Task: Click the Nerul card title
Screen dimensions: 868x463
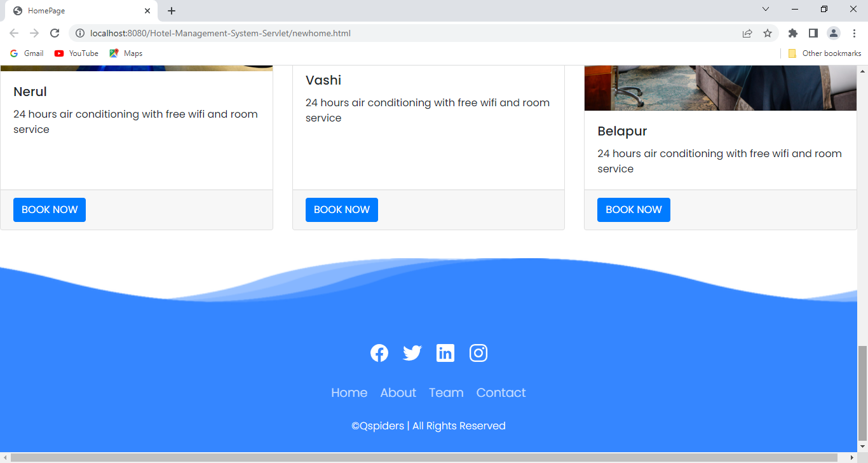Action: tap(31, 92)
